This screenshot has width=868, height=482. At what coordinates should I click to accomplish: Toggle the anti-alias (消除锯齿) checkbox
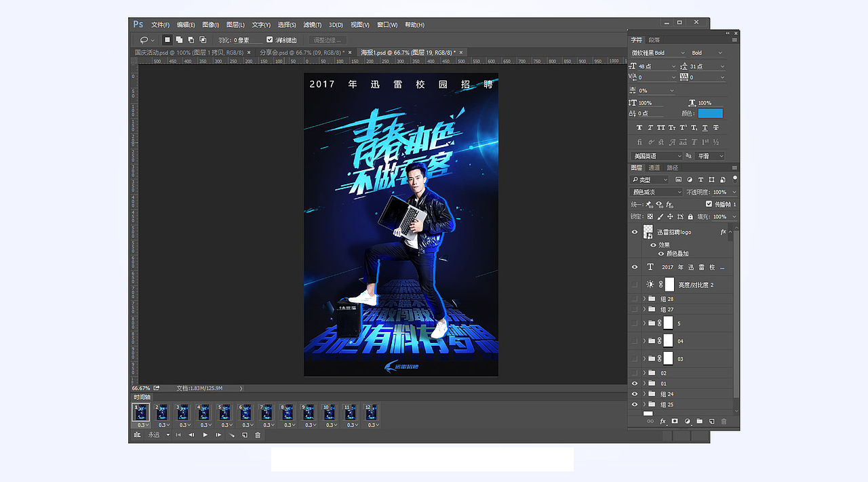tap(270, 40)
